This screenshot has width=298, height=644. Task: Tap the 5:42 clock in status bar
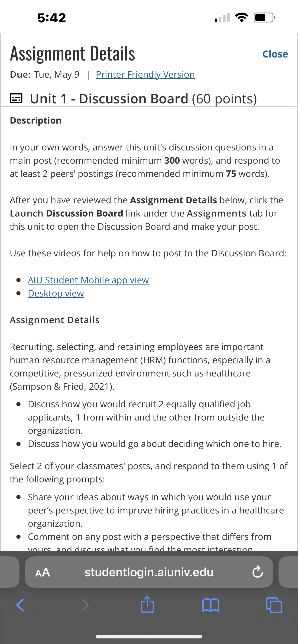pyautogui.click(x=52, y=18)
